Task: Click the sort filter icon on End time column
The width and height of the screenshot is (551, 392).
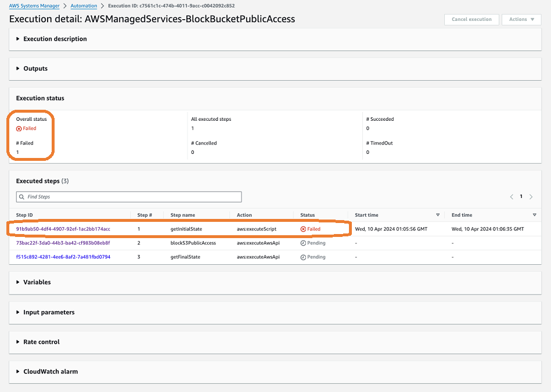Action: point(534,215)
